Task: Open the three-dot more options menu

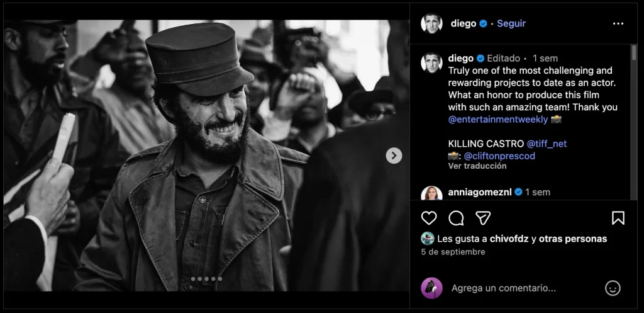Action: [x=618, y=23]
